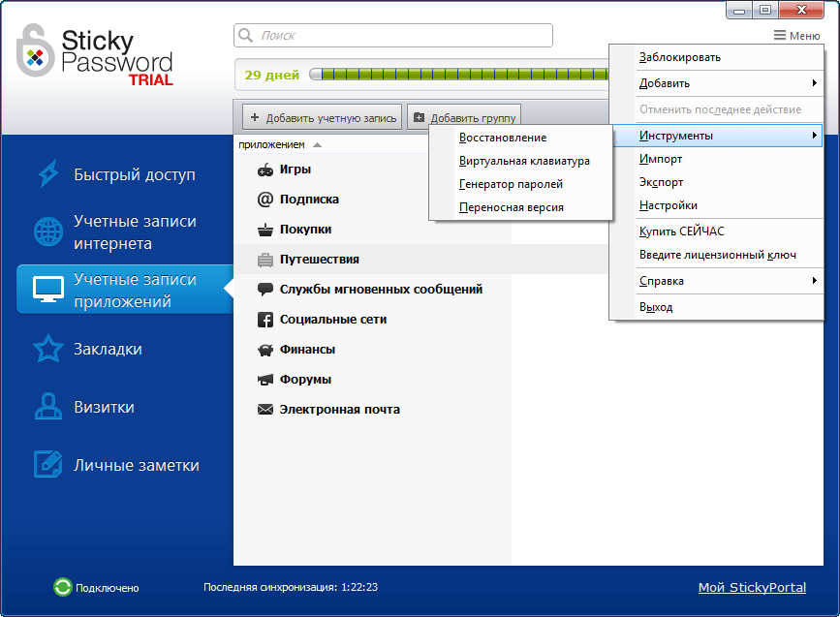Click the 29 дней trial progress bar
This screenshot has width=840, height=617.
(455, 74)
